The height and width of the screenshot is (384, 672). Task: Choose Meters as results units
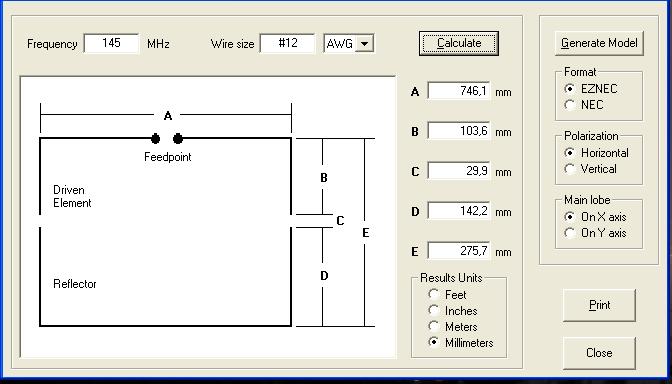click(x=453, y=327)
